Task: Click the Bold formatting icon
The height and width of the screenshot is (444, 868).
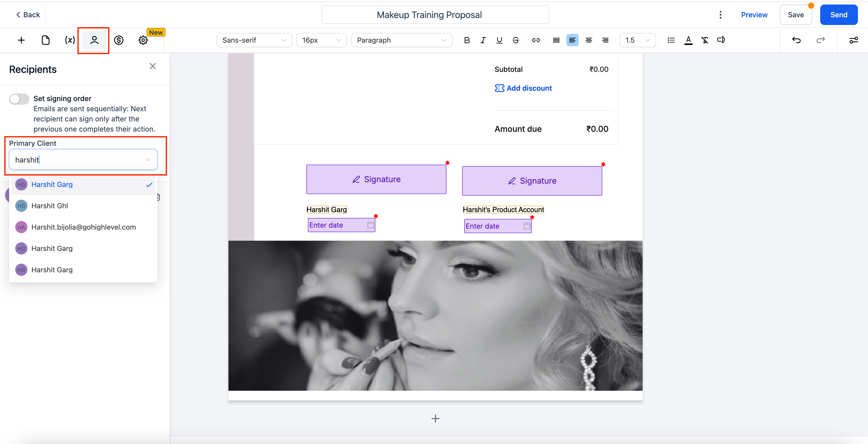Action: pos(467,40)
